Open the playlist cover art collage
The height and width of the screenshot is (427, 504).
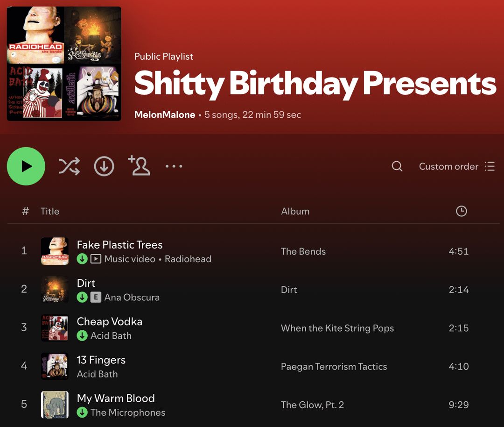[64, 64]
